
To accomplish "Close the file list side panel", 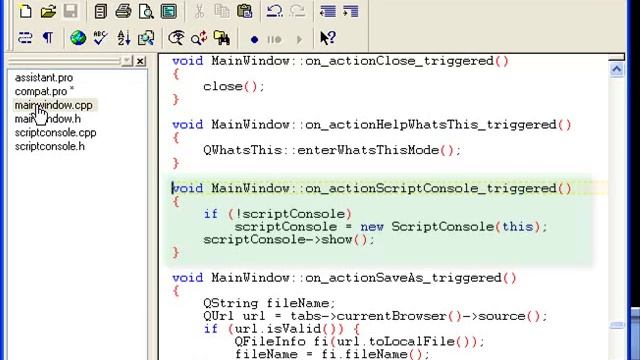I will [140, 61].
